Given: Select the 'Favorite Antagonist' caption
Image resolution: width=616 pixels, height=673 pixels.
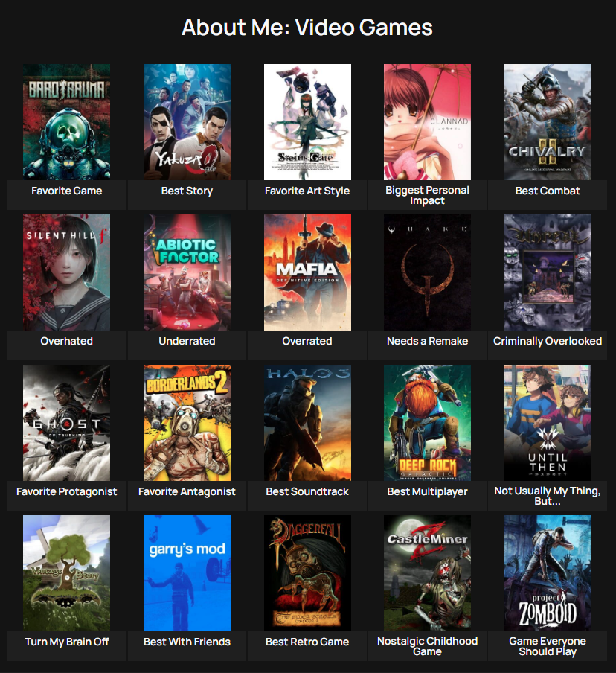Looking at the screenshot, I should (187, 491).
